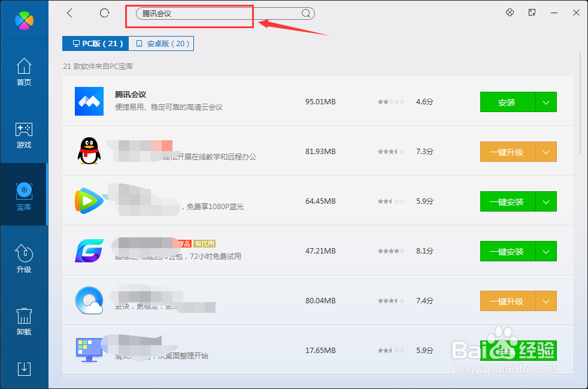Expand upgrade options arrow for QQ row
This screenshot has width=588, height=389.
tap(546, 152)
